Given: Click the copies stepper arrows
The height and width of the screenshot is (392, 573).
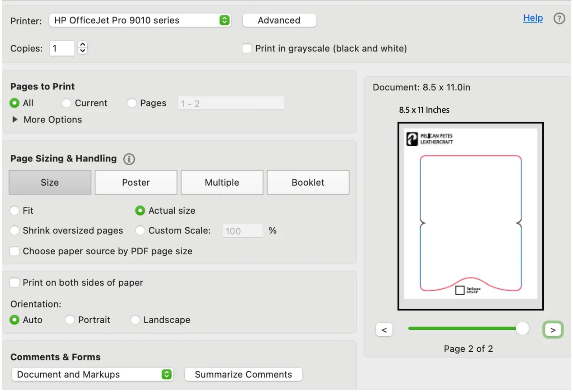Looking at the screenshot, I should (x=83, y=48).
